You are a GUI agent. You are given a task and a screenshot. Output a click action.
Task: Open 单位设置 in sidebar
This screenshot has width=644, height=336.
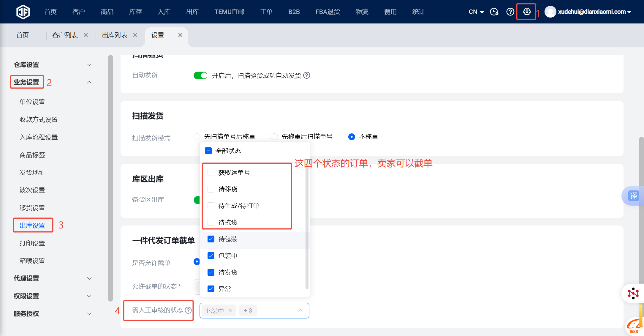[x=32, y=102]
